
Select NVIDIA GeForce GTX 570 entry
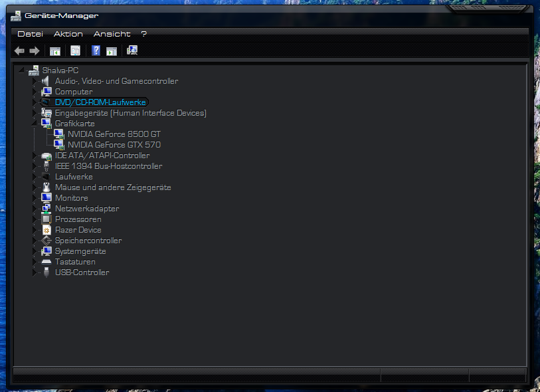point(114,145)
